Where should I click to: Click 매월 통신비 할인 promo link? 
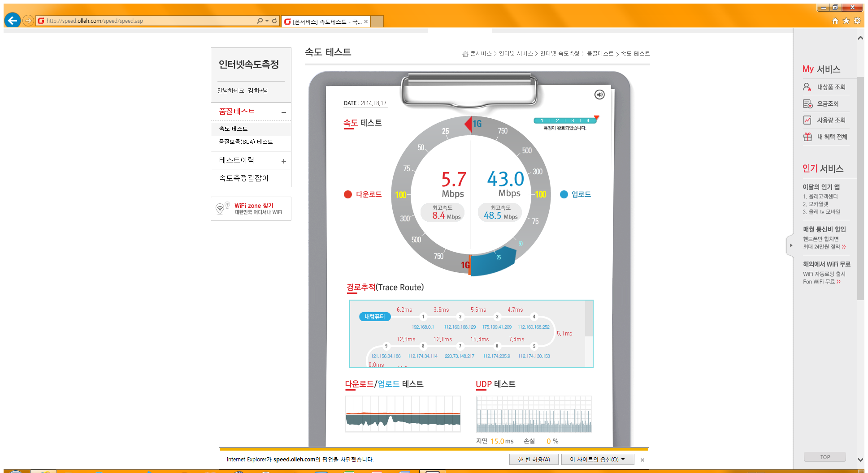click(x=825, y=229)
